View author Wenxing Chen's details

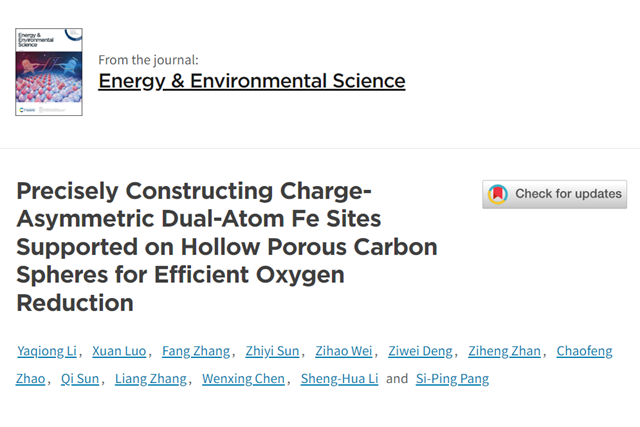tap(244, 379)
